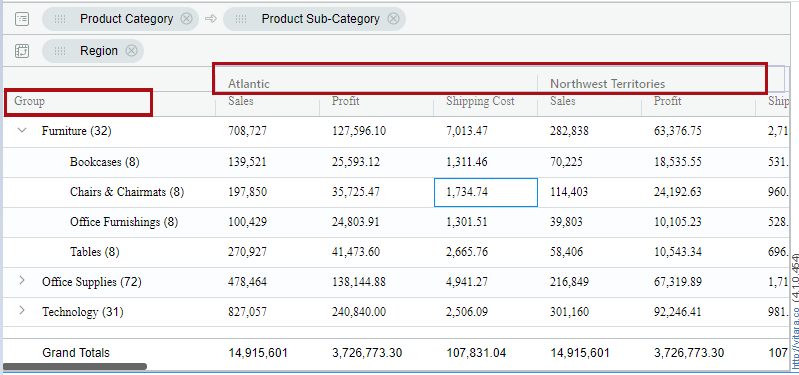Remove the Region pivot chip
The height and width of the screenshot is (375, 799).
[x=131, y=50]
